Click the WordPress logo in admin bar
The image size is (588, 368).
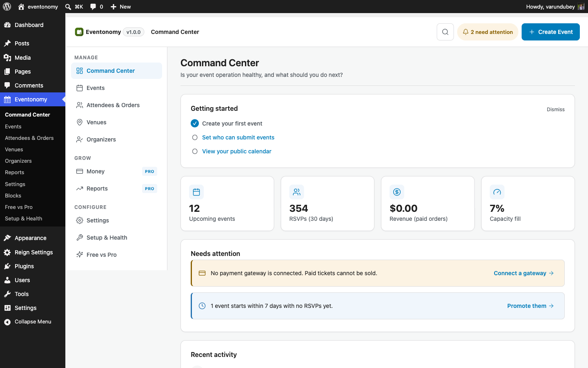7,7
